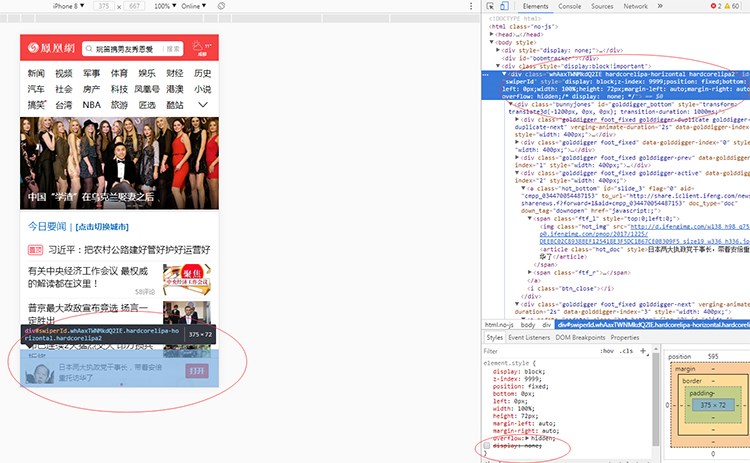
Task: Click the 军事 nav link
Action: click(x=91, y=73)
